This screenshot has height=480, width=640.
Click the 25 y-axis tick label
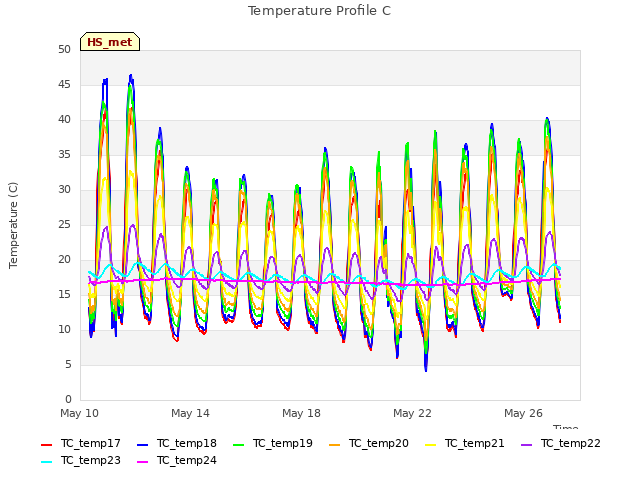coord(64,224)
